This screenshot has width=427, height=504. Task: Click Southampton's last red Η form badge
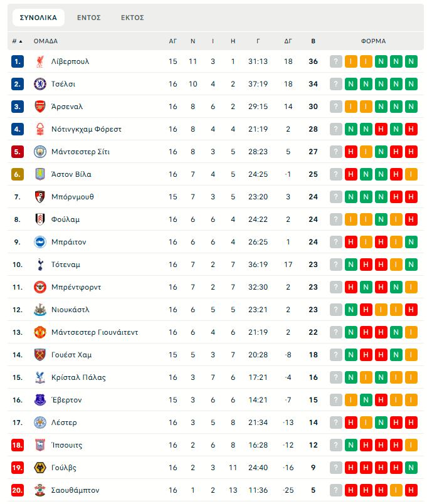(x=411, y=490)
